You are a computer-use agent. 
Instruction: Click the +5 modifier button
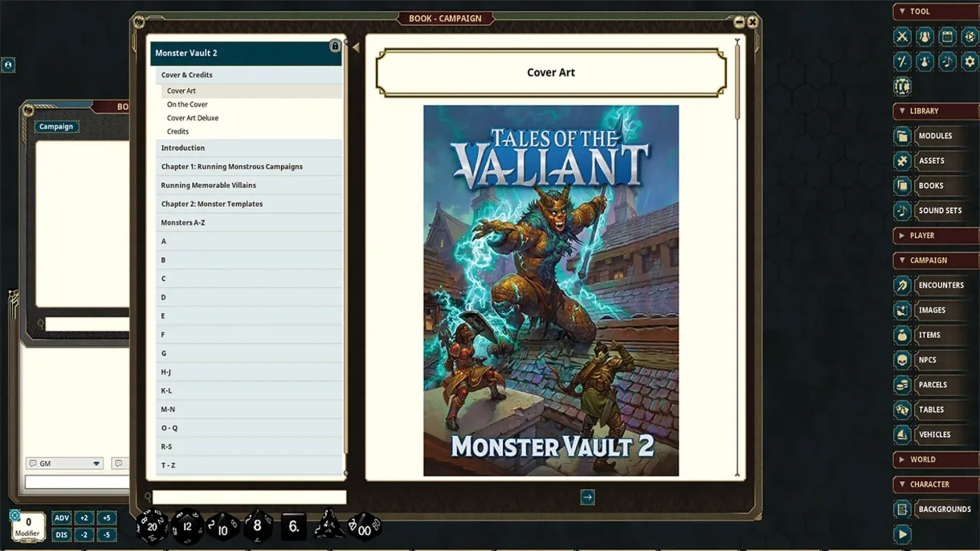(106, 518)
